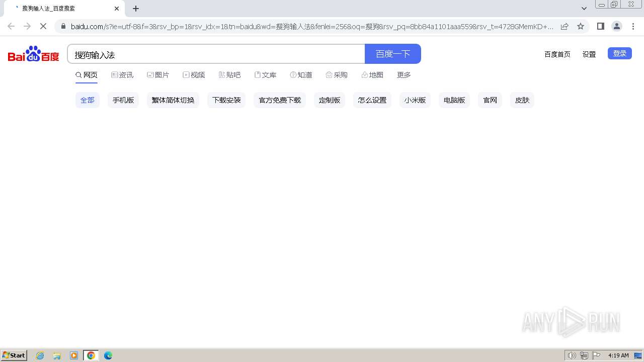Open the volume control in tray
The width and height of the screenshot is (644, 362).
click(572, 355)
